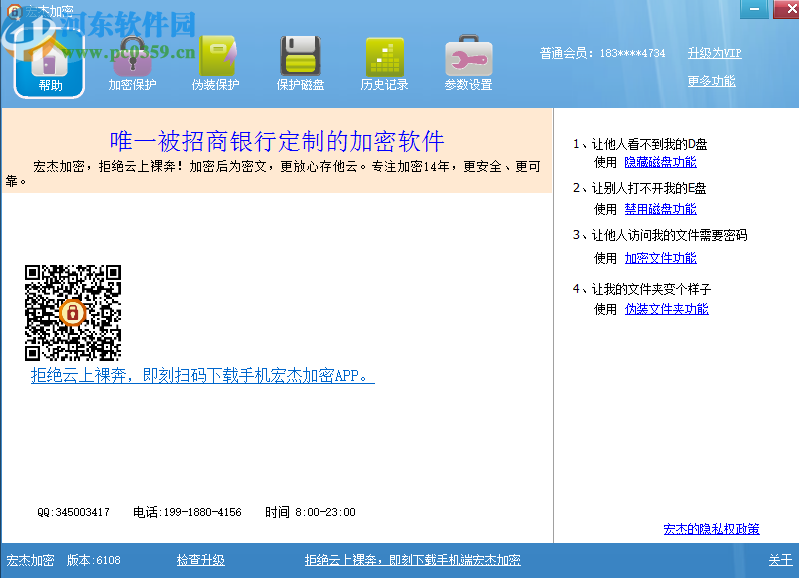
Task: Open the 伪装保护 disguise protection icon
Action: pos(216,64)
